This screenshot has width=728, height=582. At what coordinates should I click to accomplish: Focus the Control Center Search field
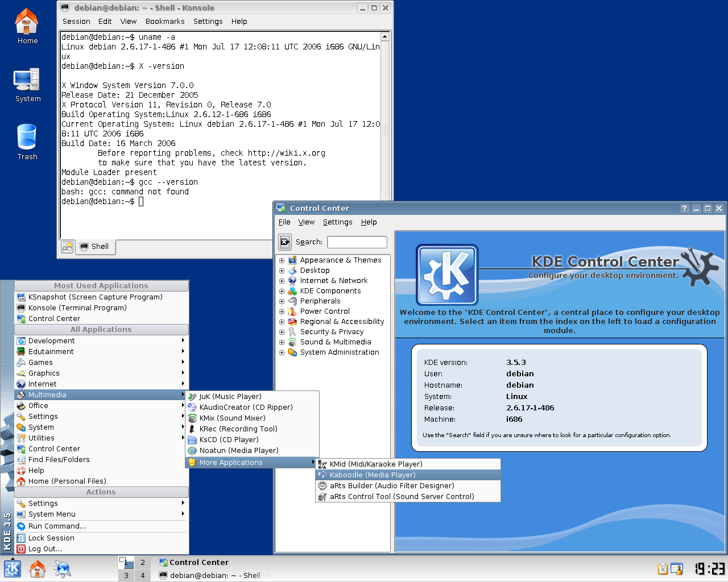[x=357, y=242]
